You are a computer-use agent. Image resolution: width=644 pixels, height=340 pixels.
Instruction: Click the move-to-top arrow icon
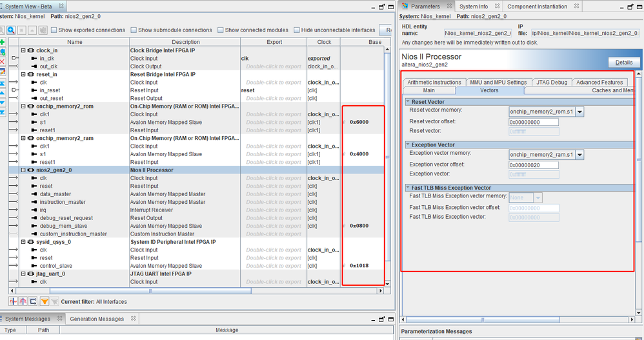[2, 83]
